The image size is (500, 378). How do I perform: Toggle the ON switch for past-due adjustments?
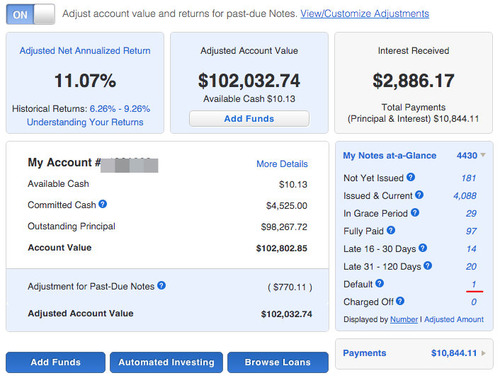pos(30,14)
